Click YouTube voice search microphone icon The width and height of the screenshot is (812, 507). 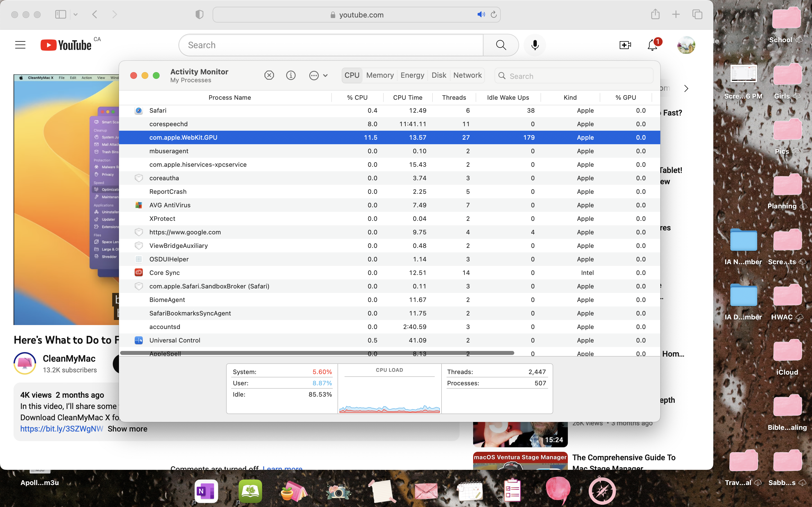point(535,45)
